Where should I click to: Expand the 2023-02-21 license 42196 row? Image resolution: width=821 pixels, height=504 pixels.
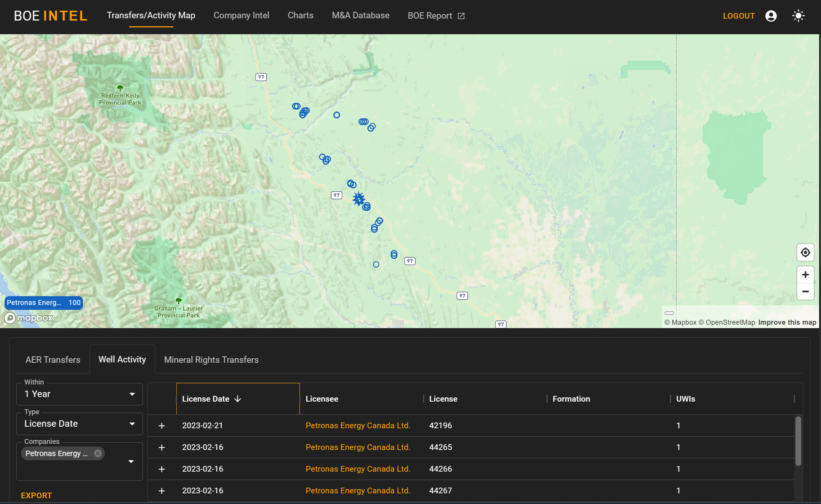162,426
